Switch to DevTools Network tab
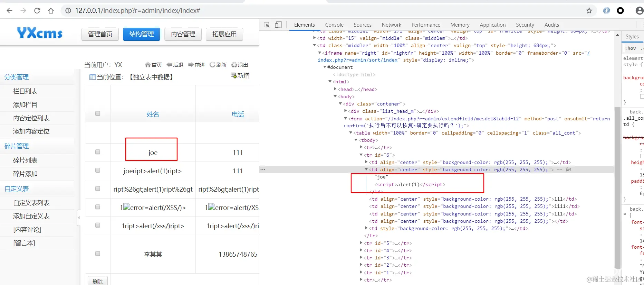Screen dimensions: 644x285 (392, 25)
